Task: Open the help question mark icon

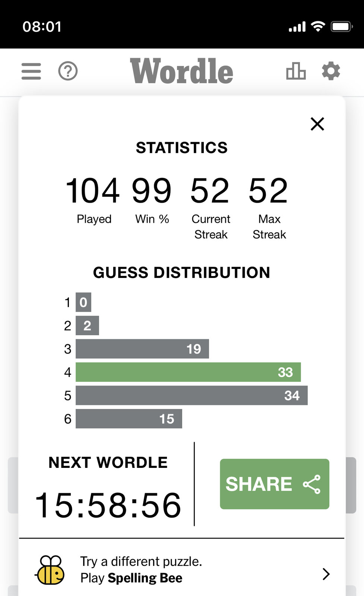Action: coord(68,71)
